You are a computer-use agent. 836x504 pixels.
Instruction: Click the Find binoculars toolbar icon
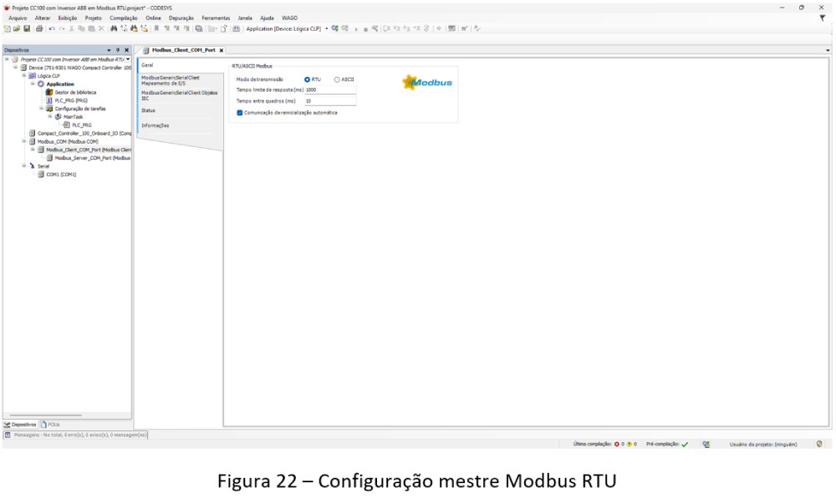point(110,28)
